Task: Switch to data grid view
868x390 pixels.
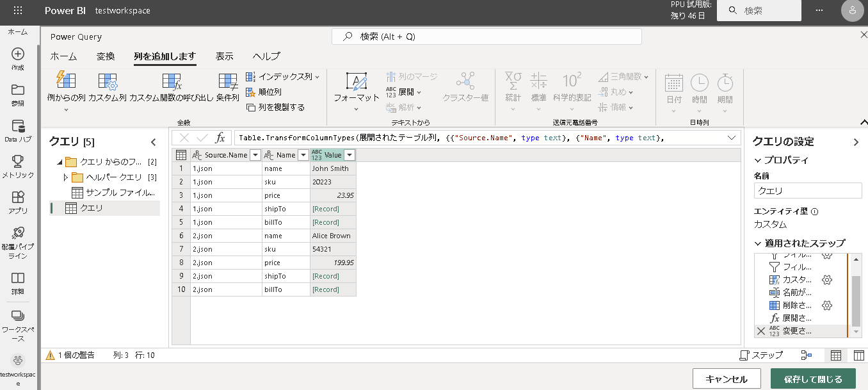Action: tap(836, 355)
